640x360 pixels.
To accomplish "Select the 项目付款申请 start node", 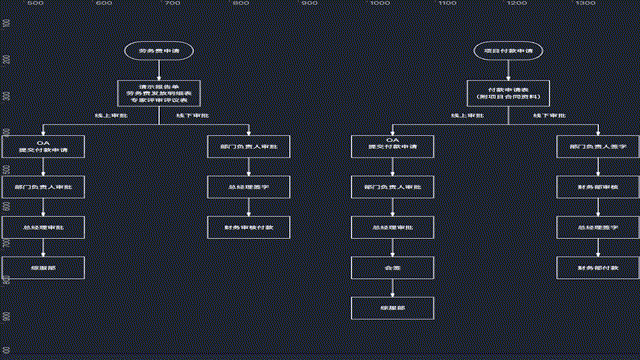I will pos(508,51).
